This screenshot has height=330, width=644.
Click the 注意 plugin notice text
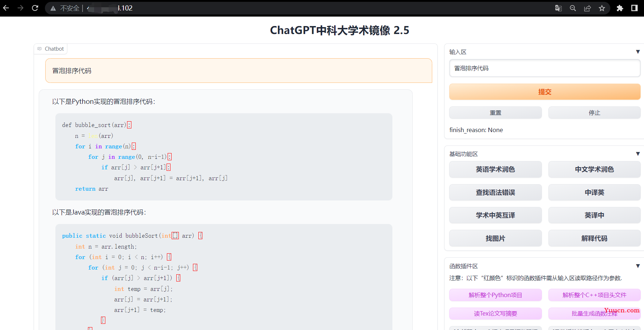(536, 278)
